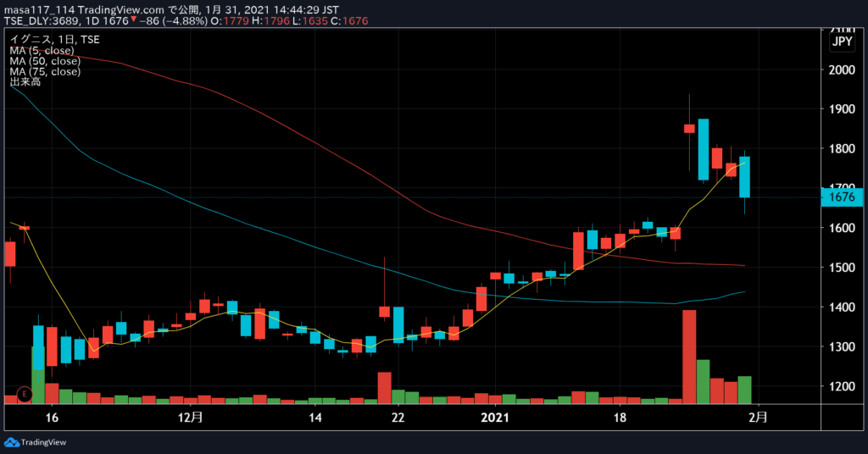Click the イグニス, 1日, TSE symbol title
The height and width of the screenshot is (454, 868).
point(55,39)
